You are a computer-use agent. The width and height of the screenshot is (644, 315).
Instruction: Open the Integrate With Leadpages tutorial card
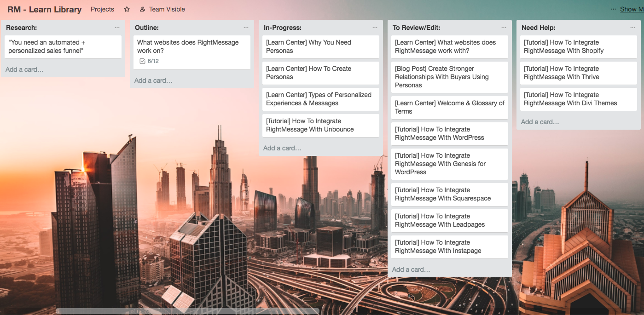tap(450, 221)
